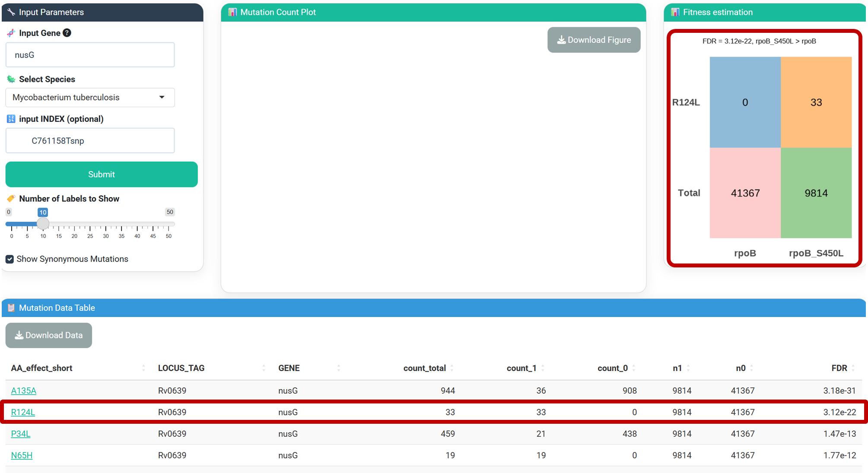
Task: Click the wrench icon in Input Parameters
Action: click(x=11, y=12)
